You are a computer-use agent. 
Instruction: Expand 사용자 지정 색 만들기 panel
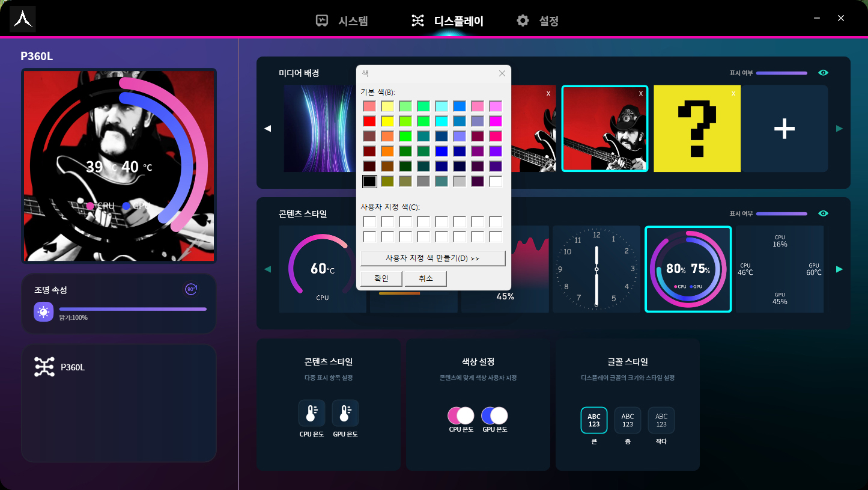click(x=432, y=258)
